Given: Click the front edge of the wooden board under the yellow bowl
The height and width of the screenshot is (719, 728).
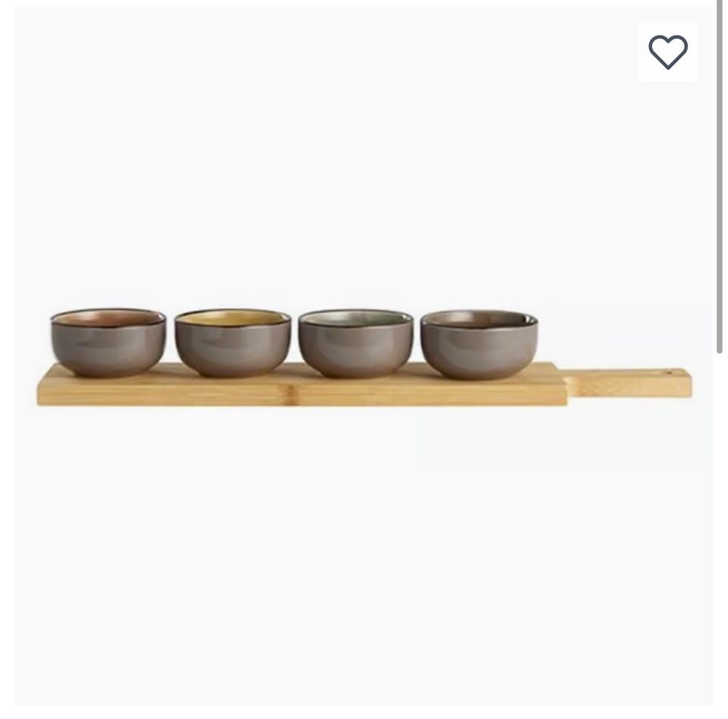Looking at the screenshot, I should coord(233,394).
